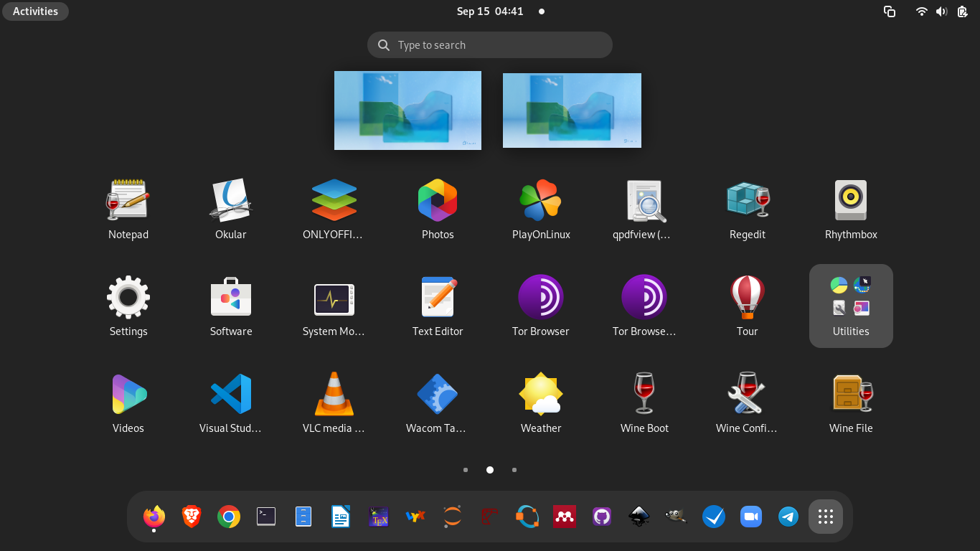Open the clock and calendar menu
The width and height of the screenshot is (980, 551).
490,11
